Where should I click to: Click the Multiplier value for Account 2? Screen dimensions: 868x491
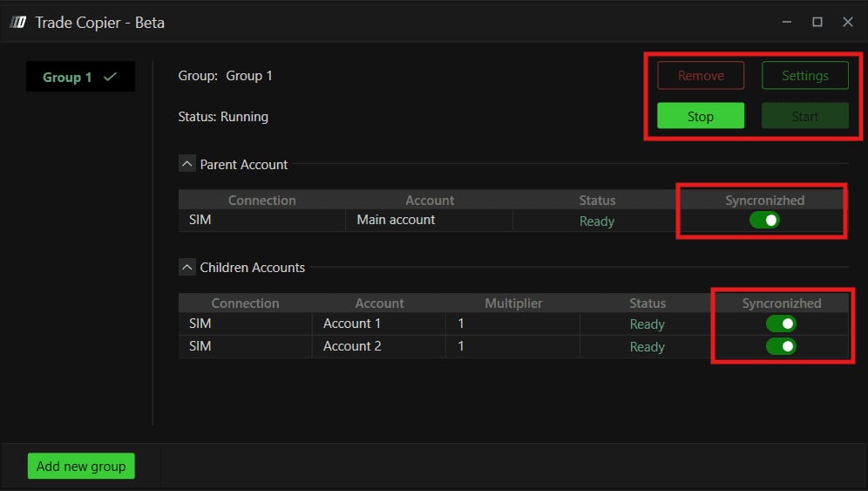tap(512, 346)
